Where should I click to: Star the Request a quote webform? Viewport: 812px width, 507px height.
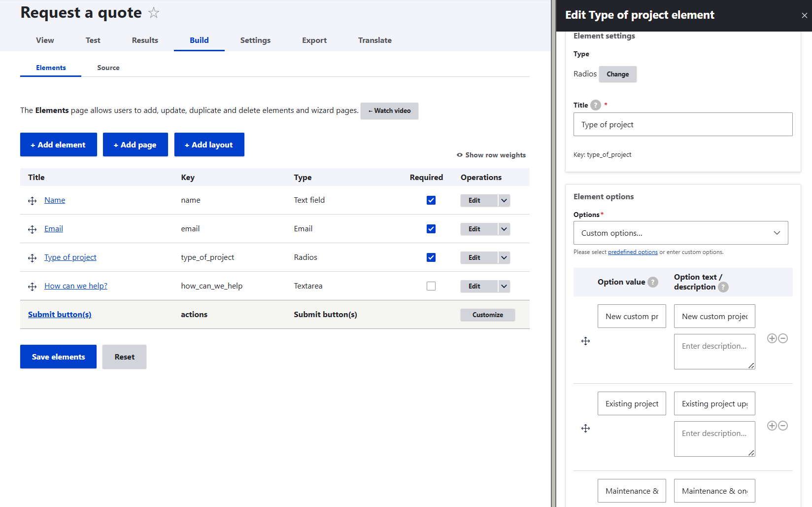point(154,13)
